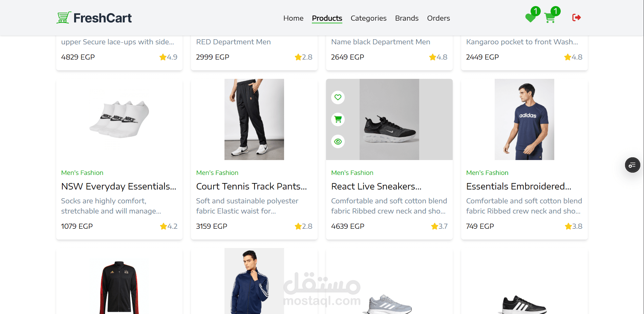
Task: Open the shopping cart icon in navbar
Action: click(x=550, y=18)
